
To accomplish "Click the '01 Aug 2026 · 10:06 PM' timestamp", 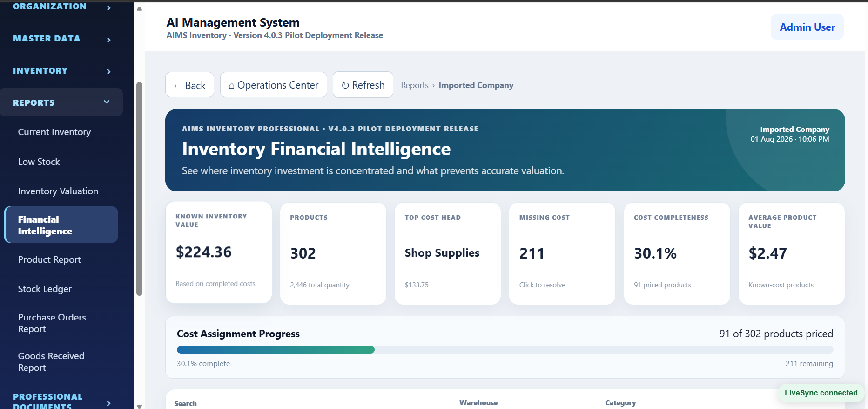I will pyautogui.click(x=790, y=139).
